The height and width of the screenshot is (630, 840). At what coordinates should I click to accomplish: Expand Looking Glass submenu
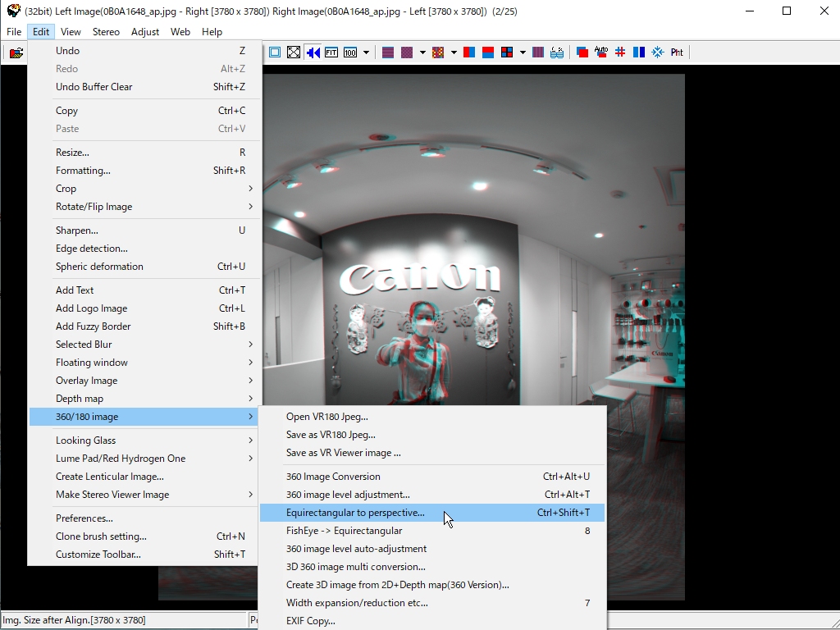(144, 441)
